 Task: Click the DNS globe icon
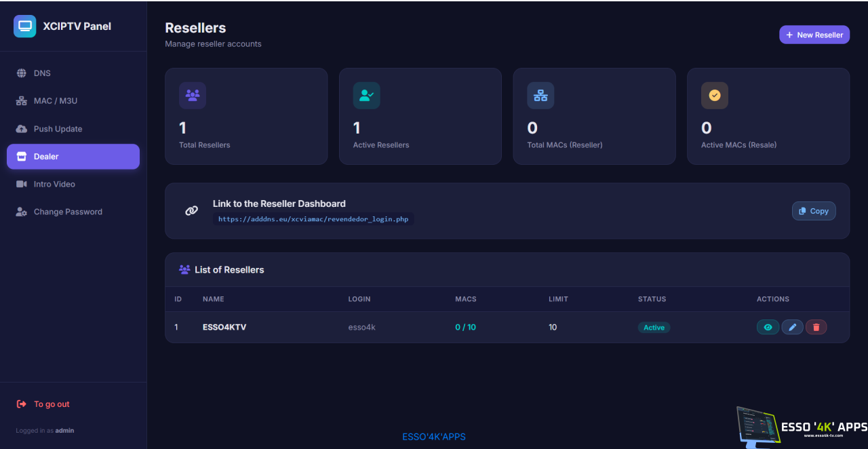[x=22, y=73]
